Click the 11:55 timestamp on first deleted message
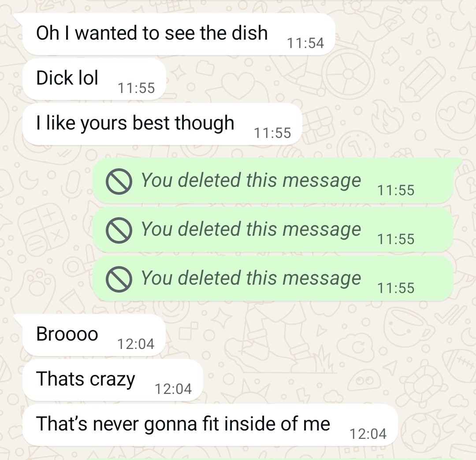 click(x=395, y=190)
